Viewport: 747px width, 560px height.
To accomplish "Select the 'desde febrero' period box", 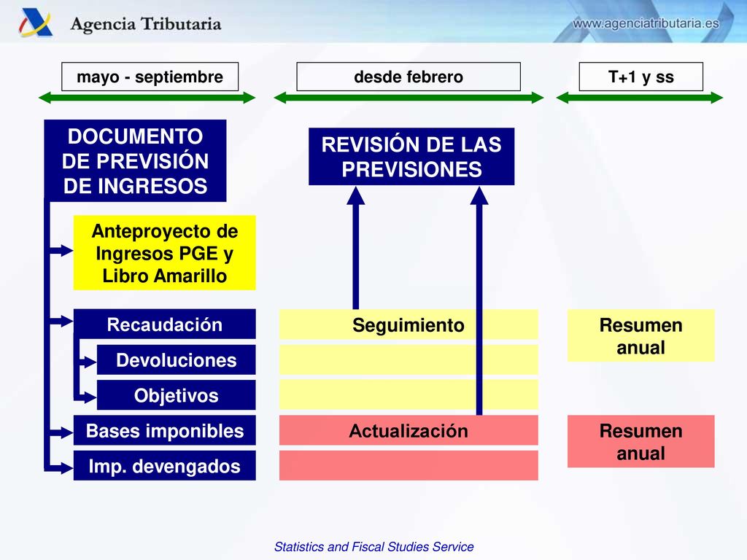I will pyautogui.click(x=409, y=77).
